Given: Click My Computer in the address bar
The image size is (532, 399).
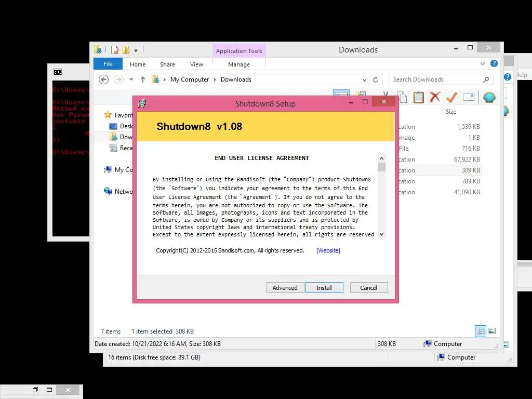Looking at the screenshot, I should (190, 79).
